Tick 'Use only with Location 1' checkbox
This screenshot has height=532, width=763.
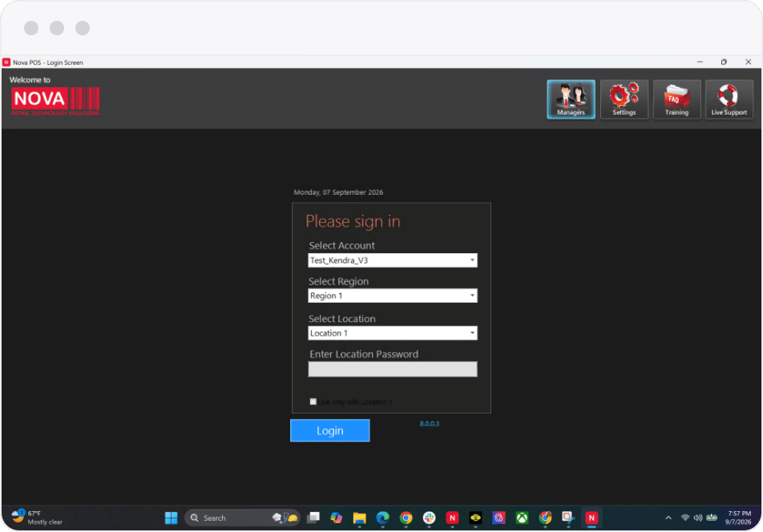click(x=313, y=401)
